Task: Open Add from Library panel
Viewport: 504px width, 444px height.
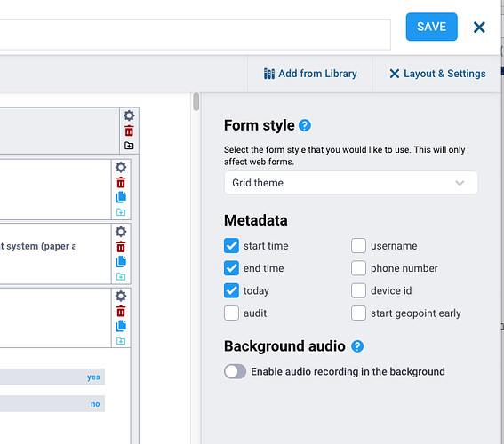Action: click(x=310, y=74)
